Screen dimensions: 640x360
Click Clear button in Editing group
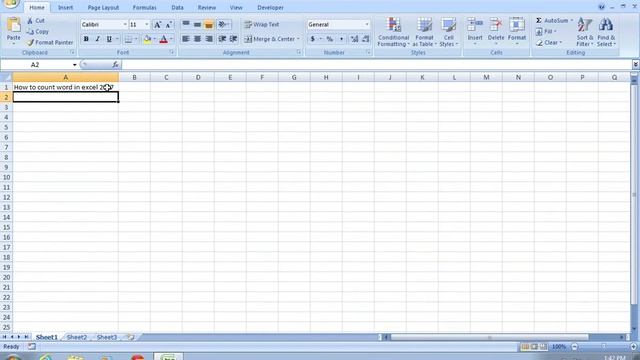(x=549, y=42)
